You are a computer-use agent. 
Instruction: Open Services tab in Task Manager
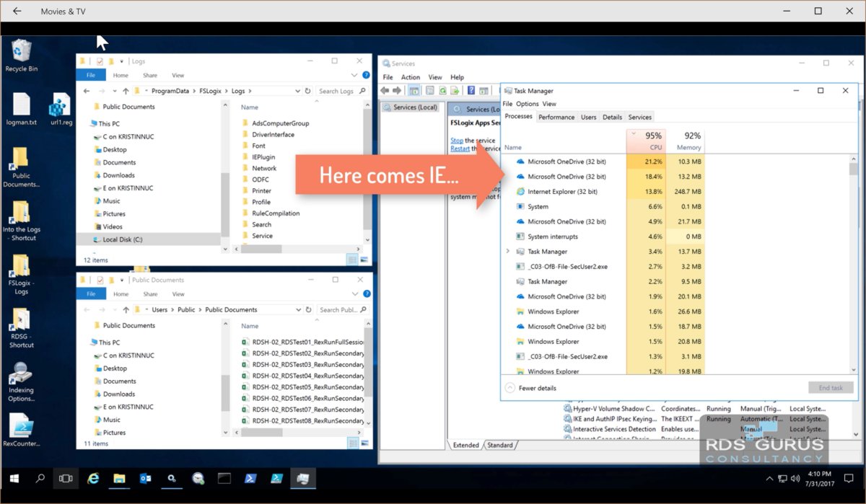tap(639, 117)
